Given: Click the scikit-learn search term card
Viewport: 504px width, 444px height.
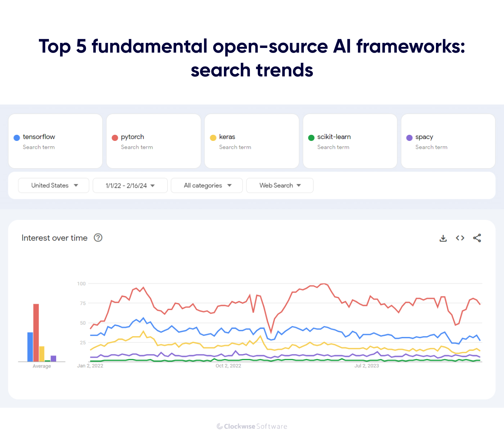Looking at the screenshot, I should (350, 141).
